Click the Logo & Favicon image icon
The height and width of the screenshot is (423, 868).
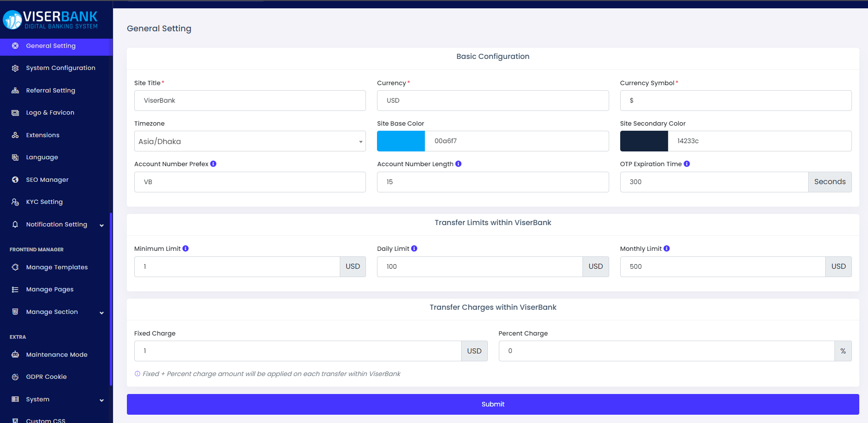[x=15, y=113]
